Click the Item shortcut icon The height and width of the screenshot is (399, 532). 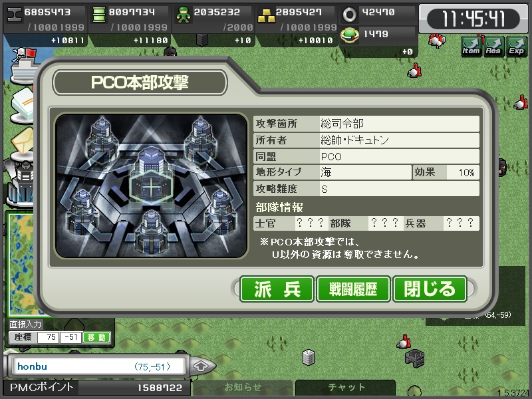click(471, 47)
